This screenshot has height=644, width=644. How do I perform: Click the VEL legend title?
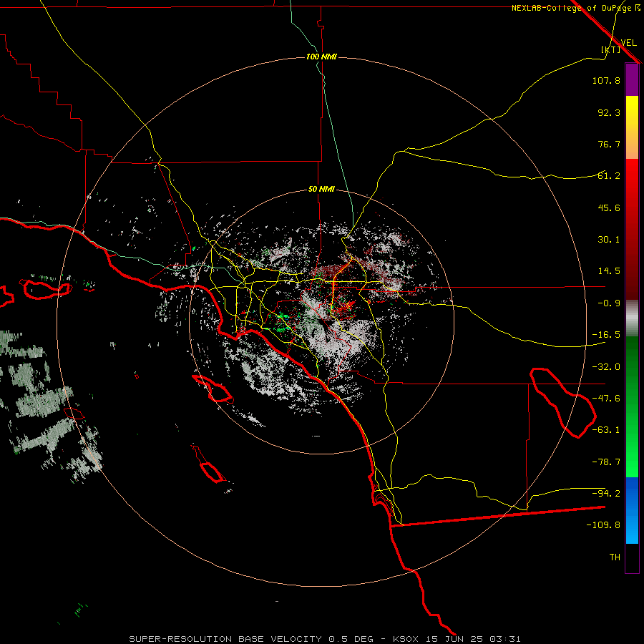click(628, 43)
